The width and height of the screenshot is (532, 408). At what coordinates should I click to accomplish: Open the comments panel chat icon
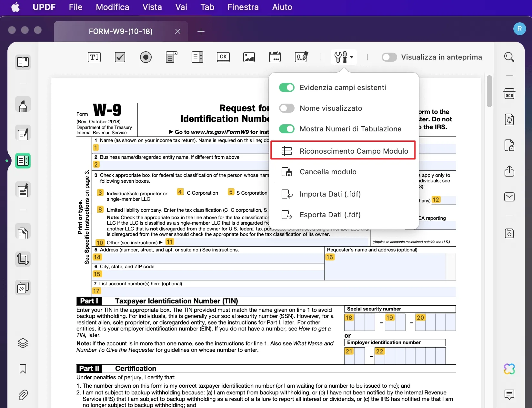click(x=509, y=394)
